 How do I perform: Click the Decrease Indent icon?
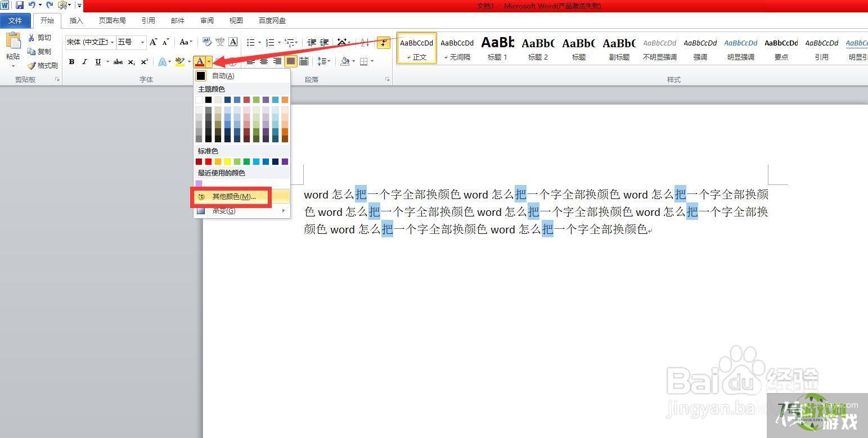(x=312, y=42)
